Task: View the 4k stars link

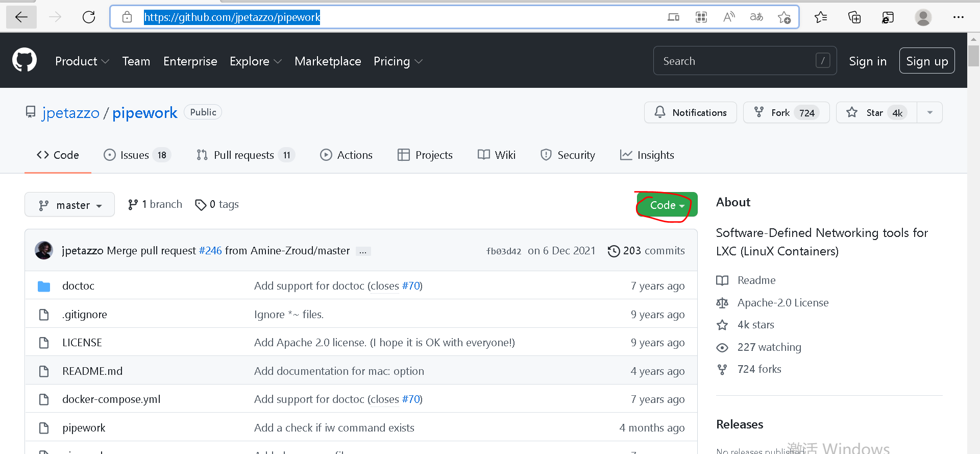Action: click(755, 325)
